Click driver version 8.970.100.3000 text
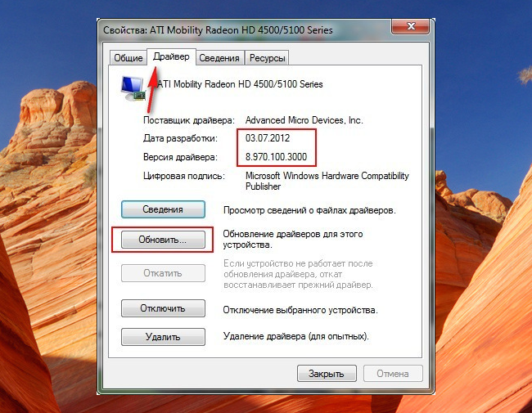 276,157
